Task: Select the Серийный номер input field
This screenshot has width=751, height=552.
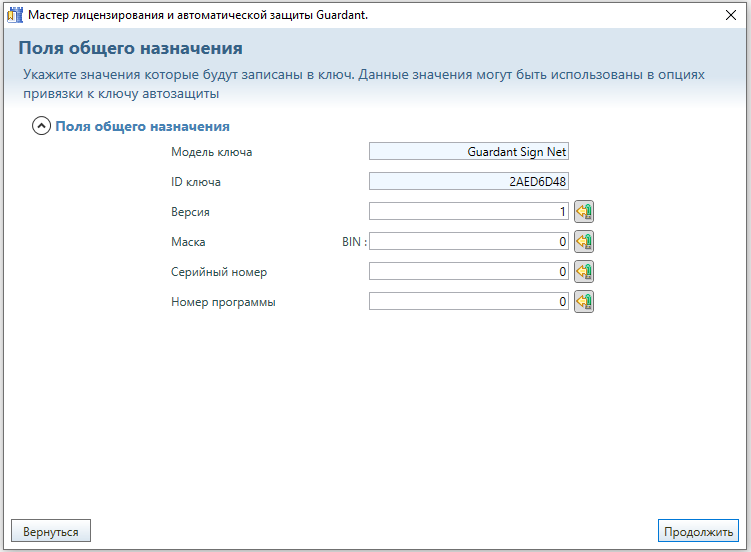Action: pos(468,271)
